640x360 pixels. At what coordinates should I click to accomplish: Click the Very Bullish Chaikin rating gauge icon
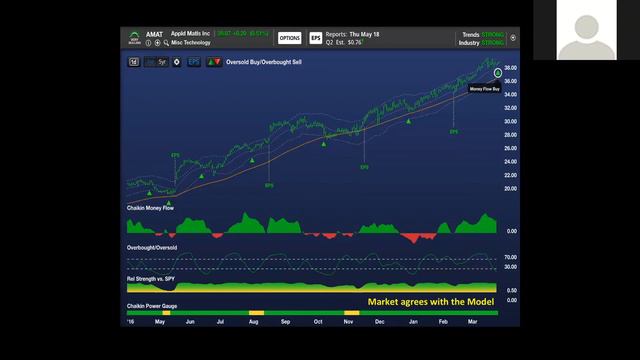pyautogui.click(x=134, y=37)
